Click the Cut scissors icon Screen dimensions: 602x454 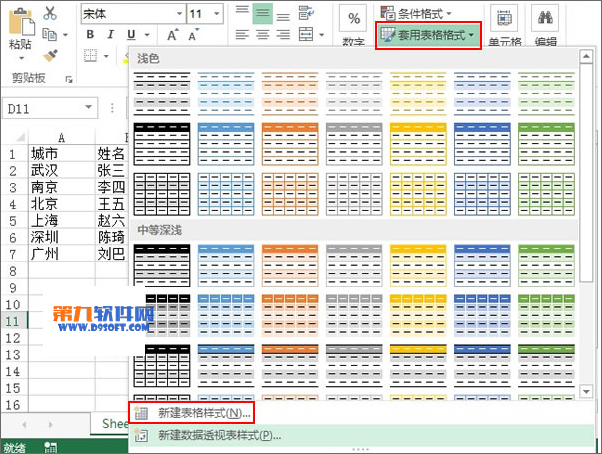click(x=50, y=13)
